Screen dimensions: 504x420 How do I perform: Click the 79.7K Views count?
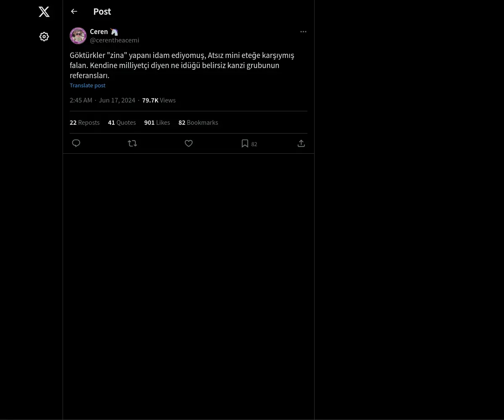pos(159,100)
